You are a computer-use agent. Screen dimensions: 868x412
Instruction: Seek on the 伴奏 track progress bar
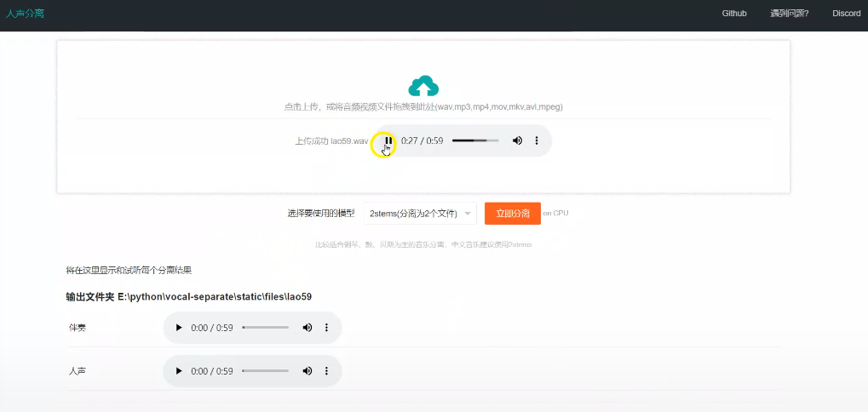pos(266,328)
